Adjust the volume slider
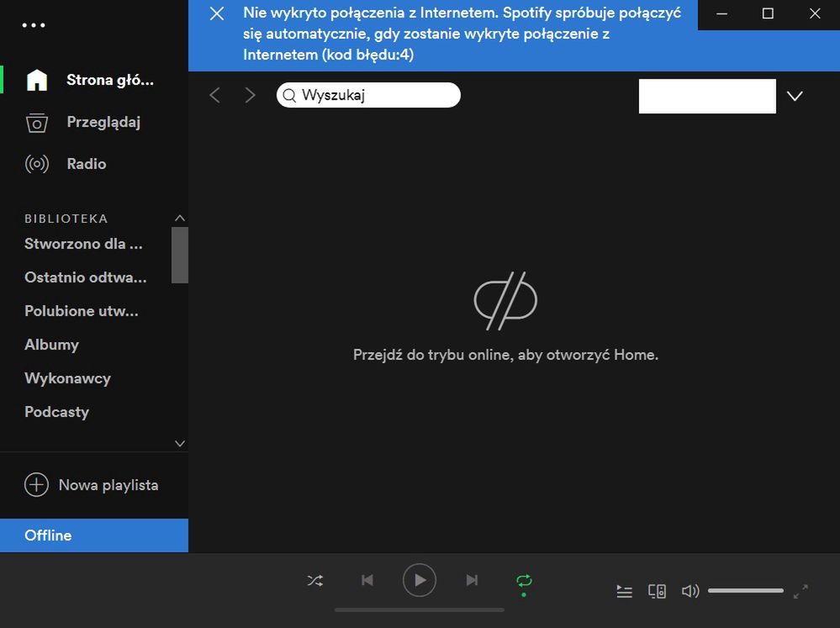The height and width of the screenshot is (628, 840). [746, 590]
